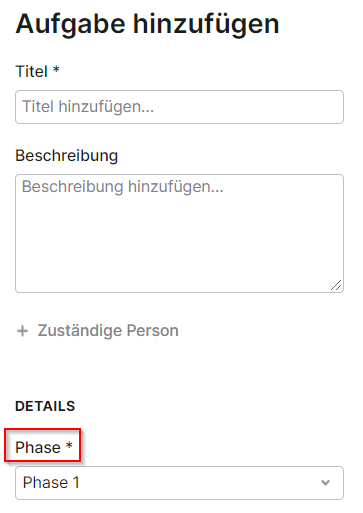Viewport: 363px width, 513px height.
Task: Open the Phase dropdown via its chevron arrow
Action: tap(325, 483)
